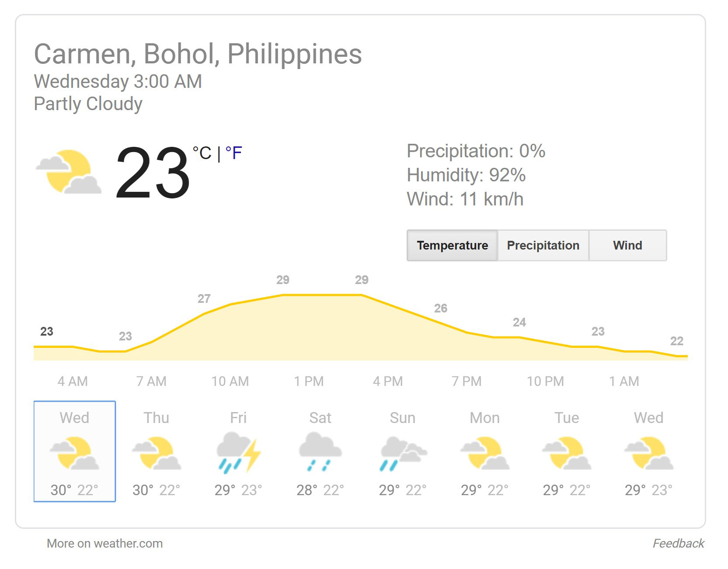This screenshot has width=728, height=569.
Task: Switch to the Wind tab
Action: [627, 246]
